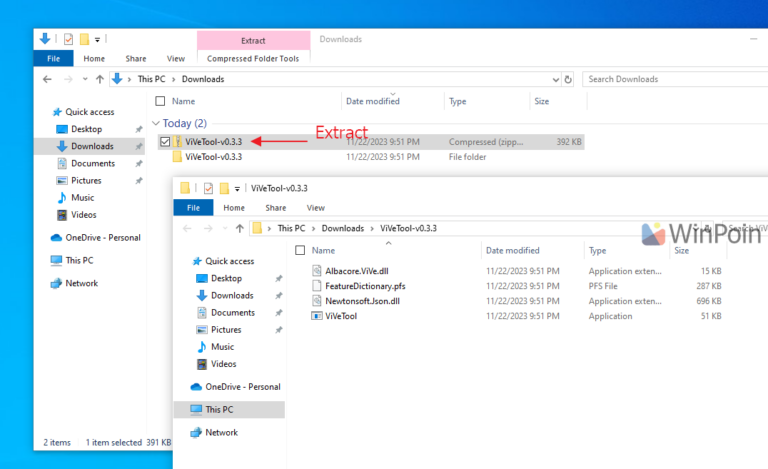Open Downloads in ViVeTool window sidebar

(232, 296)
